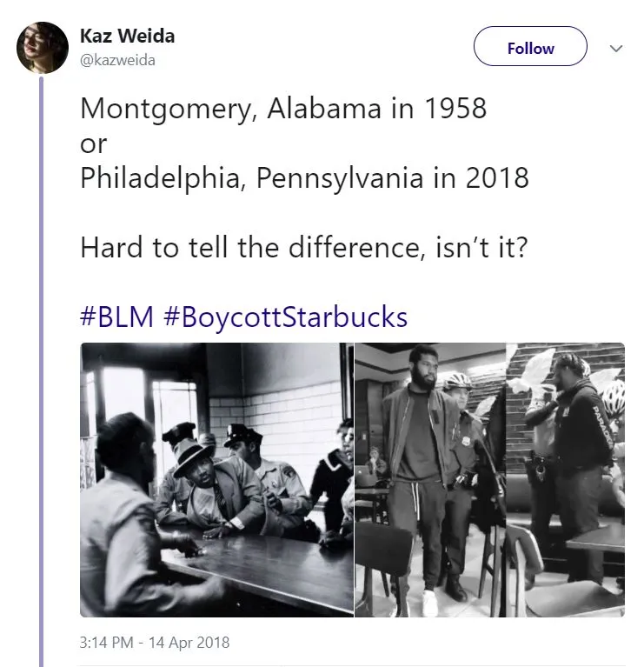
Task: Click the purple vertical thread line
Action: (42, 365)
